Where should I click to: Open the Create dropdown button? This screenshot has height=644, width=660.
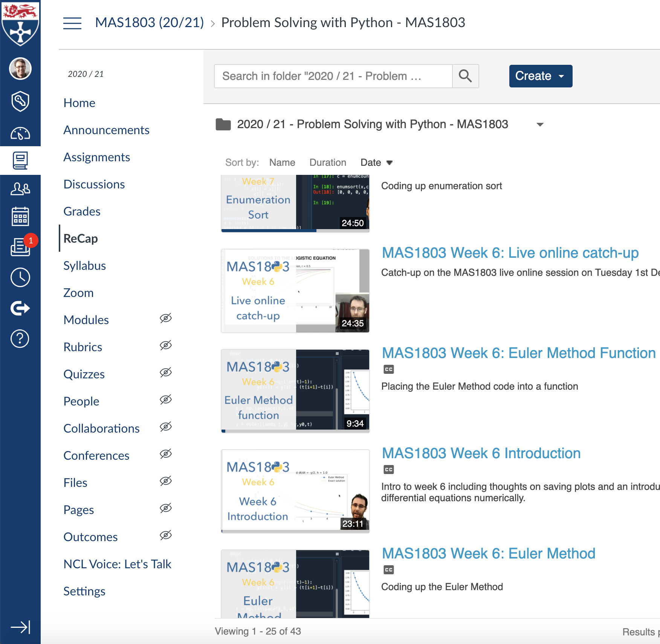(x=540, y=76)
